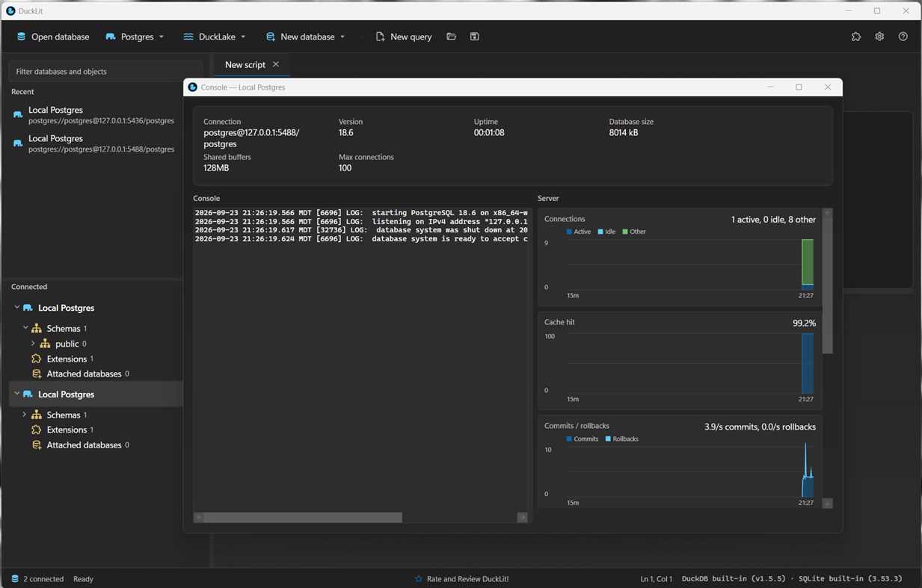Collapse the first Schemas node
Viewport: 922px width, 588px height.
pyautogui.click(x=25, y=328)
